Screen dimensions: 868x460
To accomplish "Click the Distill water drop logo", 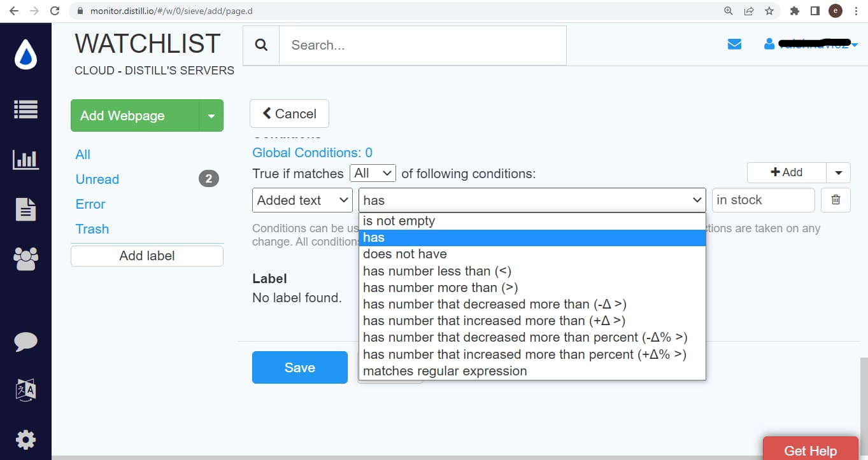I will point(25,55).
